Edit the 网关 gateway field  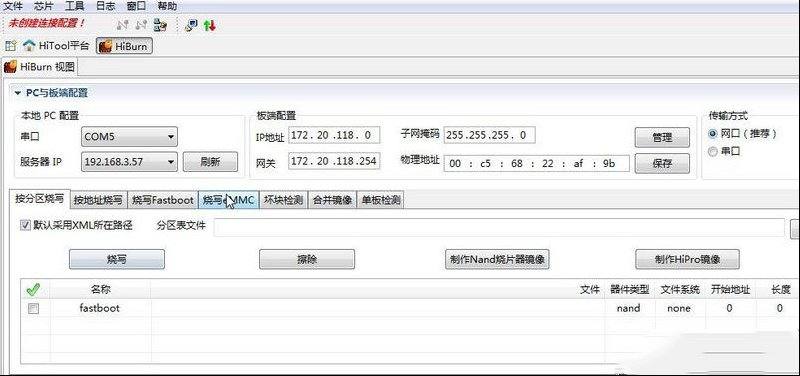(334, 161)
